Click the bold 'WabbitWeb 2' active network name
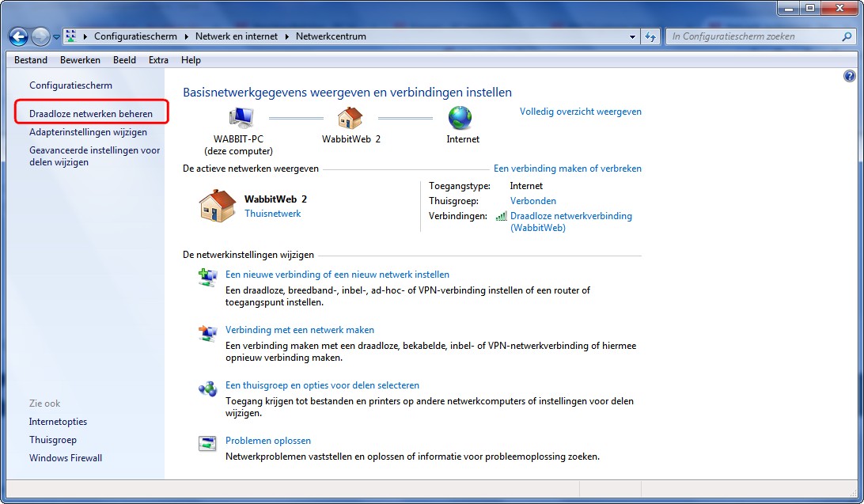Screen dimensions: 864x504 275,199
